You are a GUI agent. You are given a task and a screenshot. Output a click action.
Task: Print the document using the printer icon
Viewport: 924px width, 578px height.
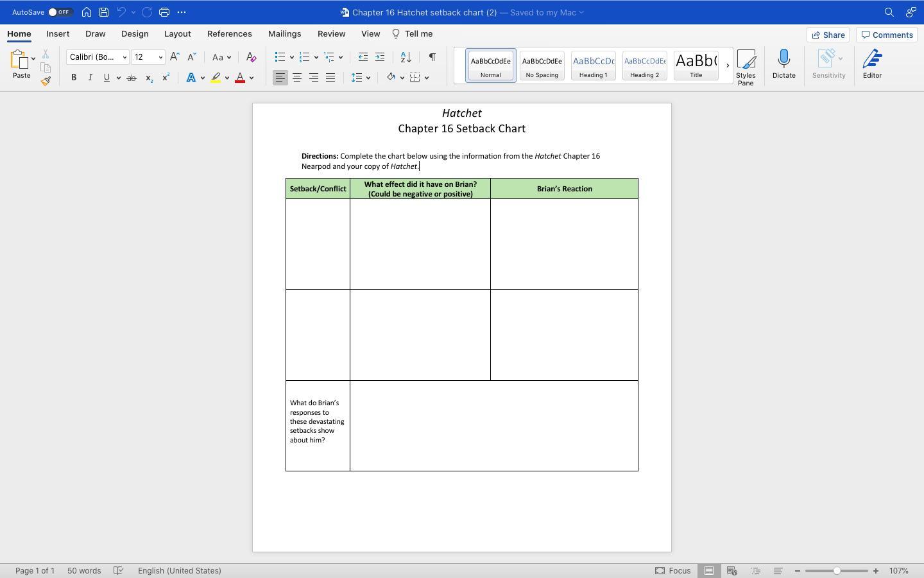tap(164, 12)
